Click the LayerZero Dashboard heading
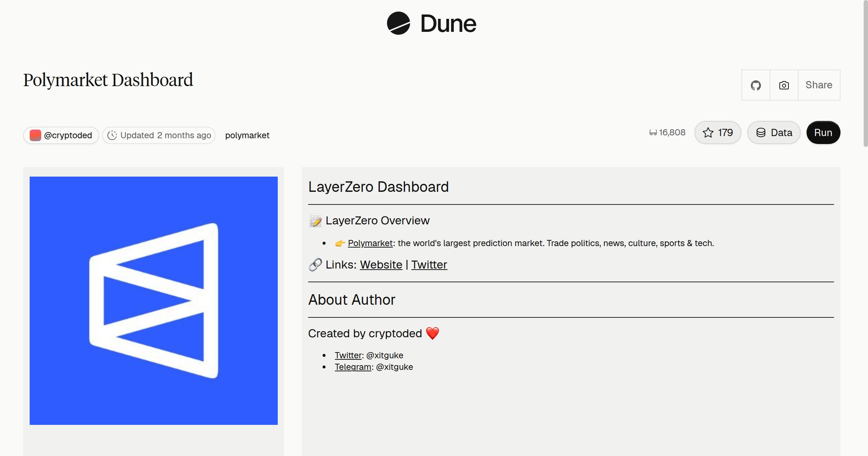Image resolution: width=868 pixels, height=456 pixels. point(378,187)
